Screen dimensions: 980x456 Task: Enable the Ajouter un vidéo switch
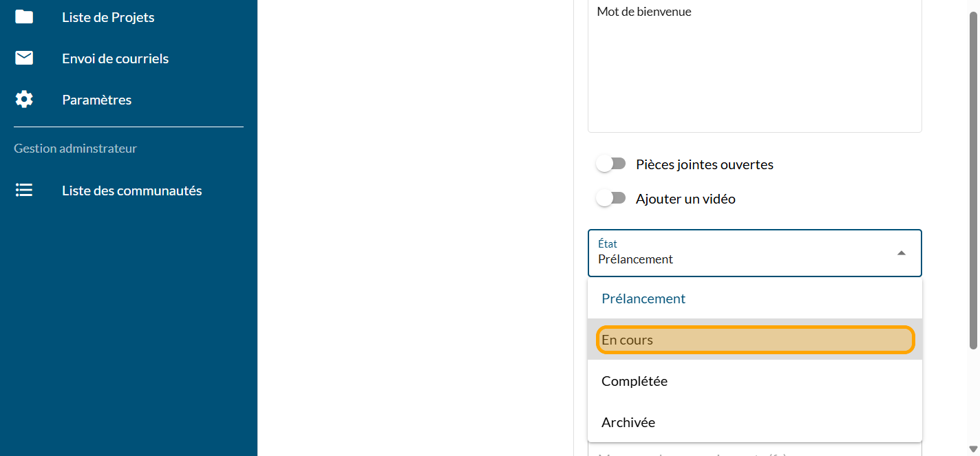(610, 199)
